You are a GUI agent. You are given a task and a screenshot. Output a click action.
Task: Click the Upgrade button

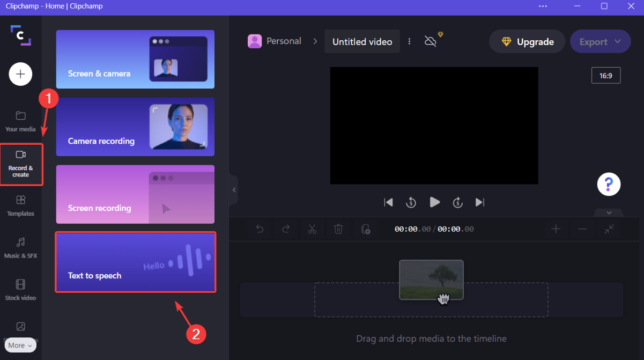[x=527, y=42]
